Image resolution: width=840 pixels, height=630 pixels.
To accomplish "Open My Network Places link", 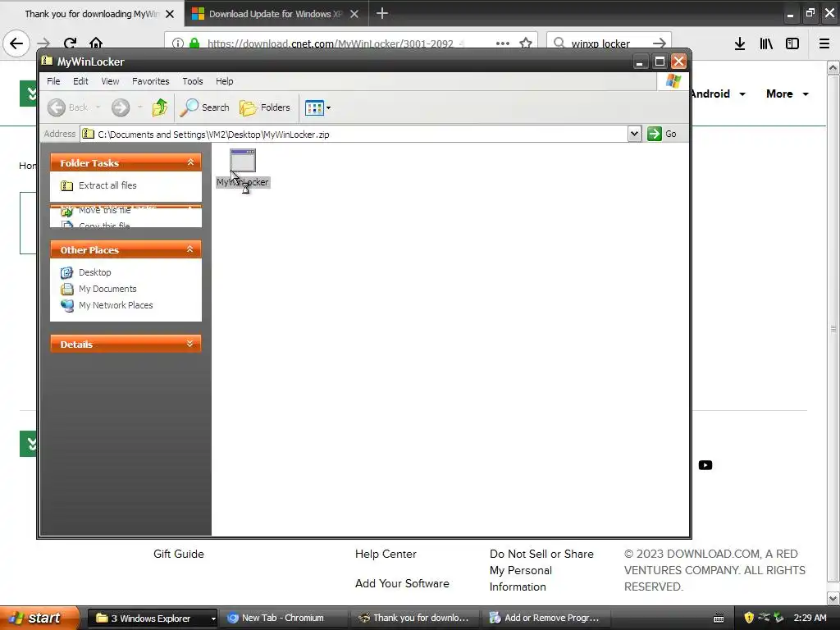I will 116,305.
